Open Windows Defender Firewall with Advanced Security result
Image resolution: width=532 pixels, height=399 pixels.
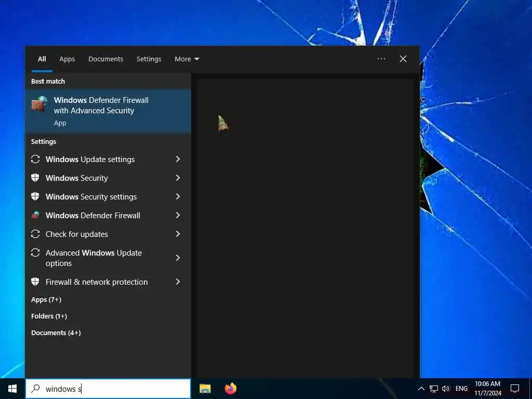[x=108, y=111]
